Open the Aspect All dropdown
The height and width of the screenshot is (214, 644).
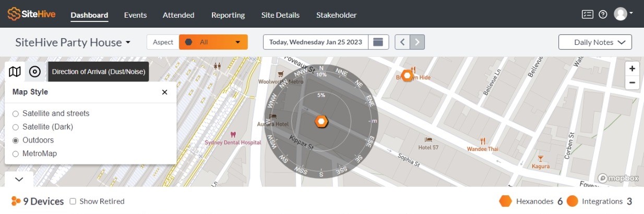point(213,42)
